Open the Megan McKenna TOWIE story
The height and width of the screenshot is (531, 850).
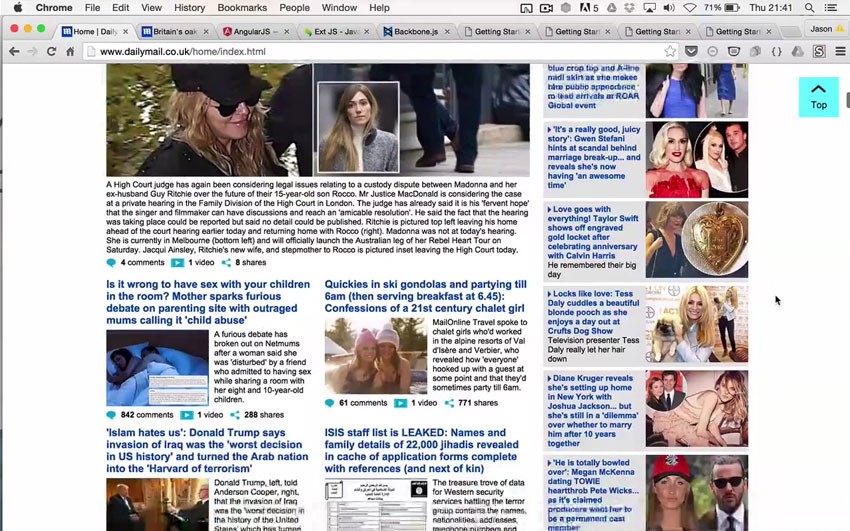pyautogui.click(x=593, y=495)
